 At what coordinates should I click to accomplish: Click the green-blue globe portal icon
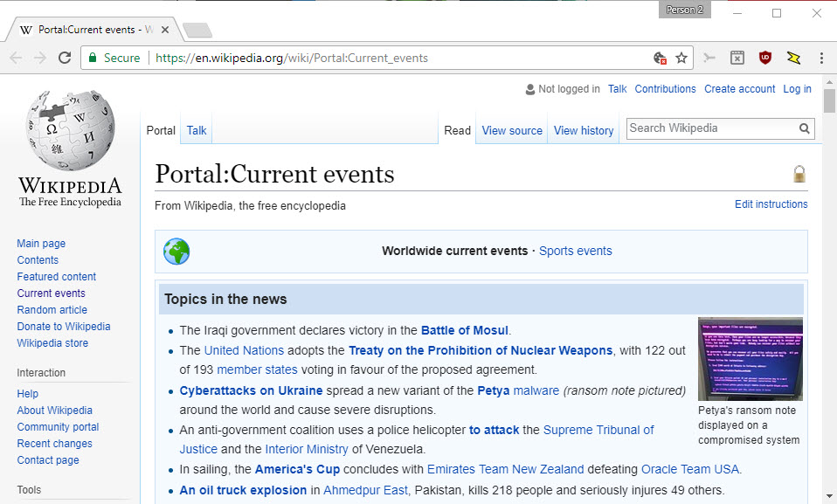point(176,252)
